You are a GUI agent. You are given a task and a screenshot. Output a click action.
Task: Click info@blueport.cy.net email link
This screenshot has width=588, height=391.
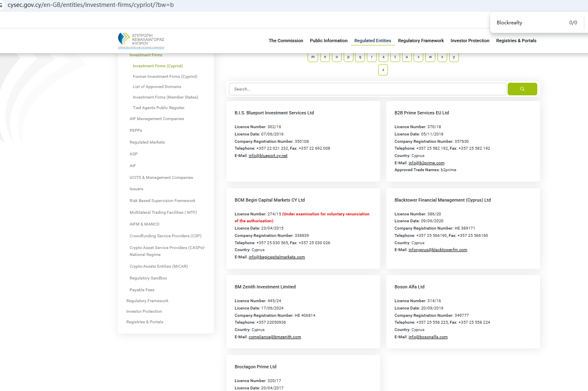pos(268,156)
